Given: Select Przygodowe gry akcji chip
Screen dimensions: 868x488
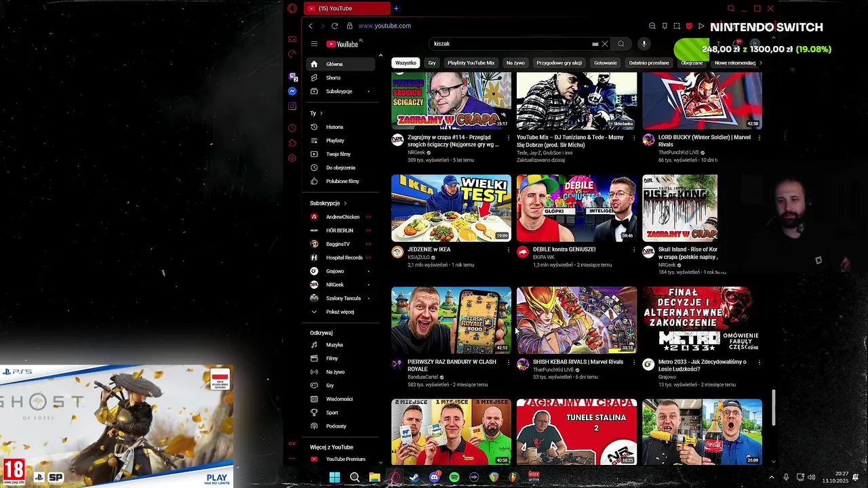Looking at the screenshot, I should click(x=559, y=63).
